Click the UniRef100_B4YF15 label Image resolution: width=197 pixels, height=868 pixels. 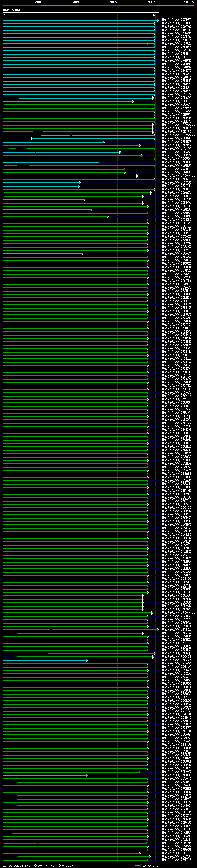(x=176, y=629)
